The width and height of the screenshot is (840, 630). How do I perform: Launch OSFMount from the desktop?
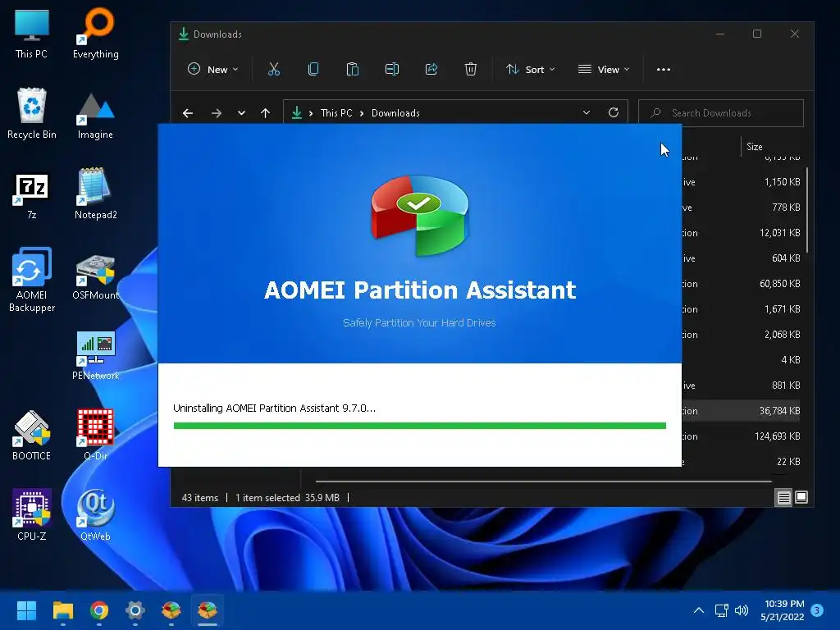click(x=96, y=277)
